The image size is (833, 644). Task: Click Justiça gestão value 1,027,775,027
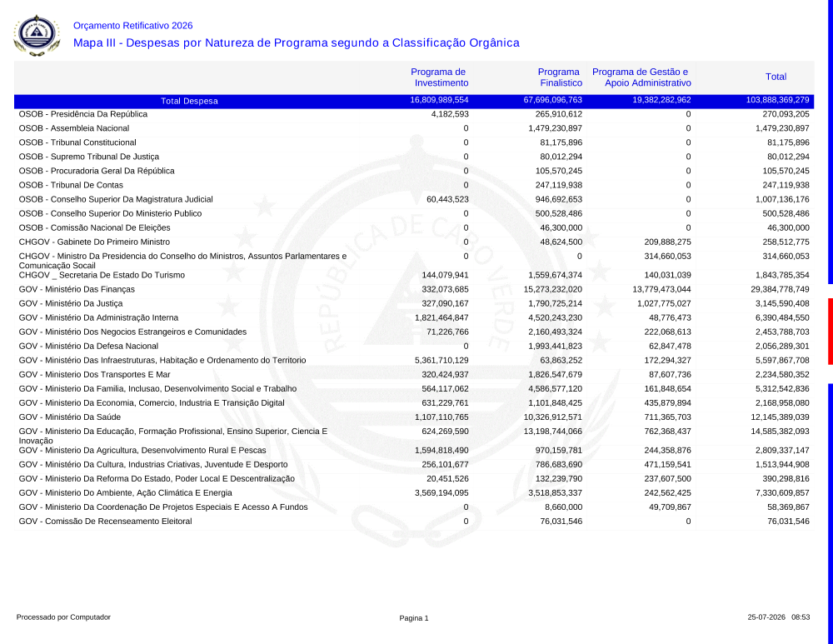point(664,303)
